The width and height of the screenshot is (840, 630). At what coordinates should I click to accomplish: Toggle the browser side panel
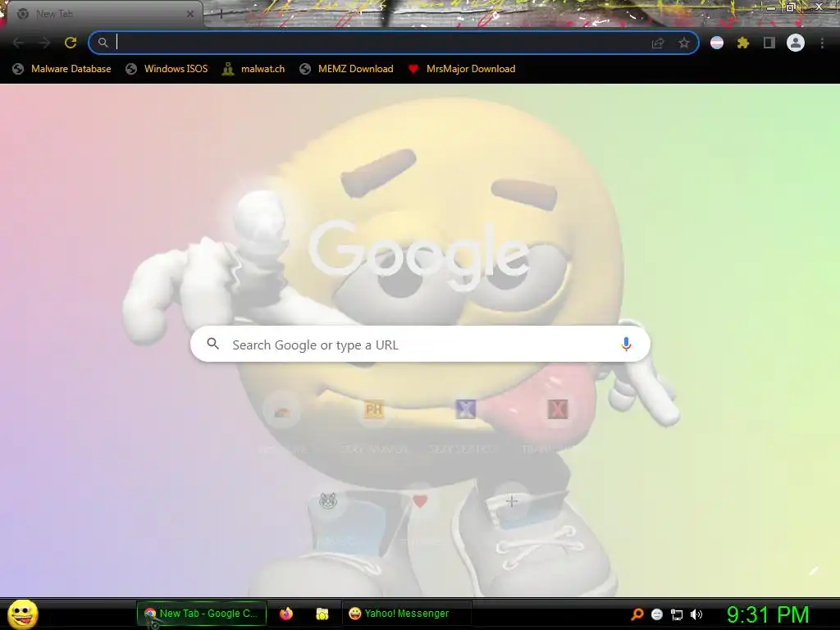pos(769,43)
